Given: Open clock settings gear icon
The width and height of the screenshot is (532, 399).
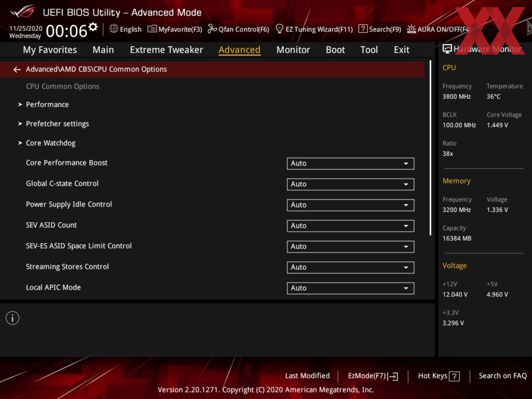Looking at the screenshot, I should [93, 27].
